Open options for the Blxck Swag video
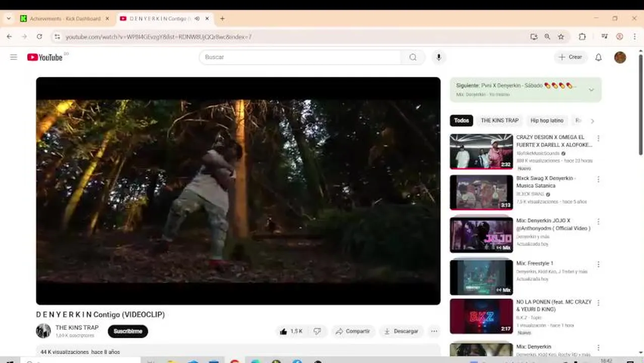This screenshot has height=363, width=644. click(599, 179)
